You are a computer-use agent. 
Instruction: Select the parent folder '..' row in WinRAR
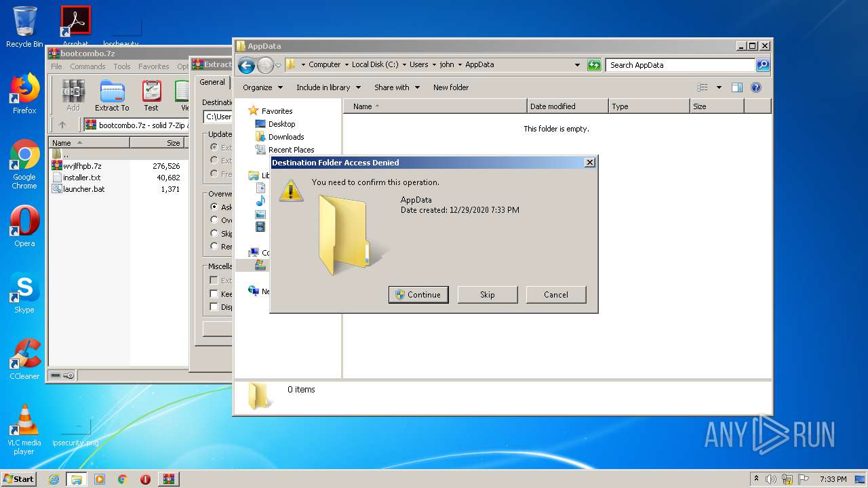pos(117,155)
